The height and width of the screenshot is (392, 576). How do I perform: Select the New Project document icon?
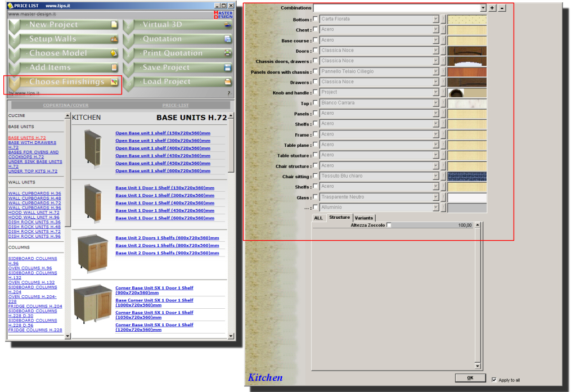115,24
